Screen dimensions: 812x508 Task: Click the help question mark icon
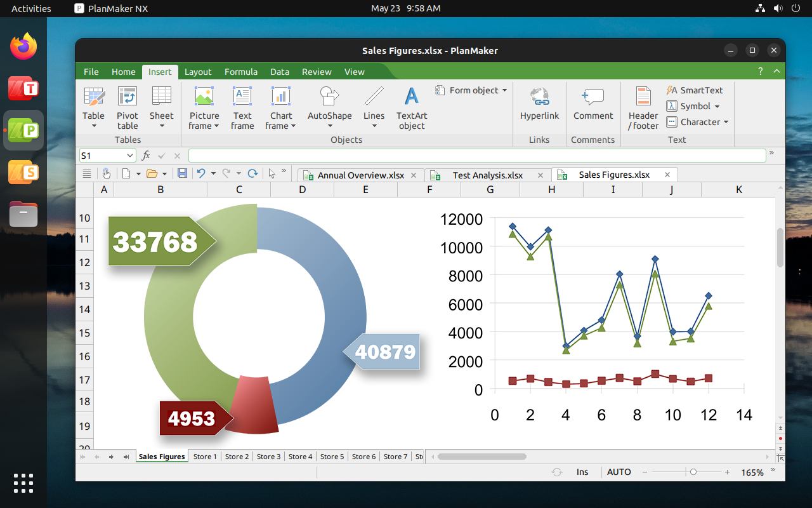pyautogui.click(x=761, y=72)
